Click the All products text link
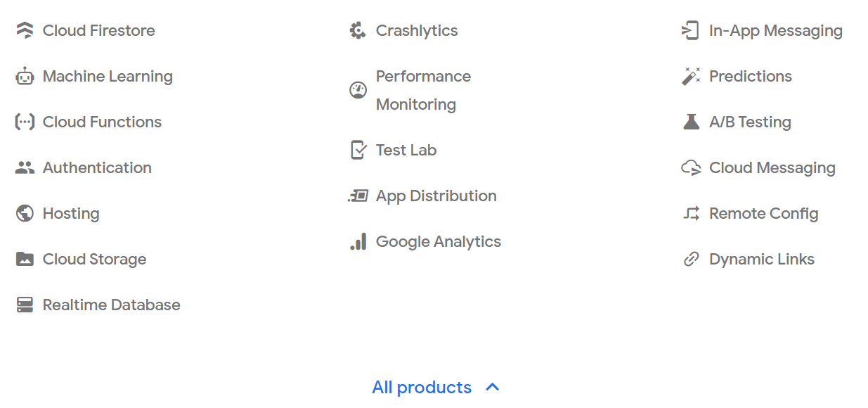This screenshot has height=408, width=868. [x=422, y=387]
